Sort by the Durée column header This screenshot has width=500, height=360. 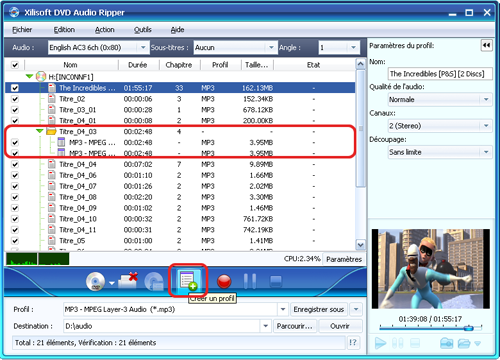[x=138, y=65]
